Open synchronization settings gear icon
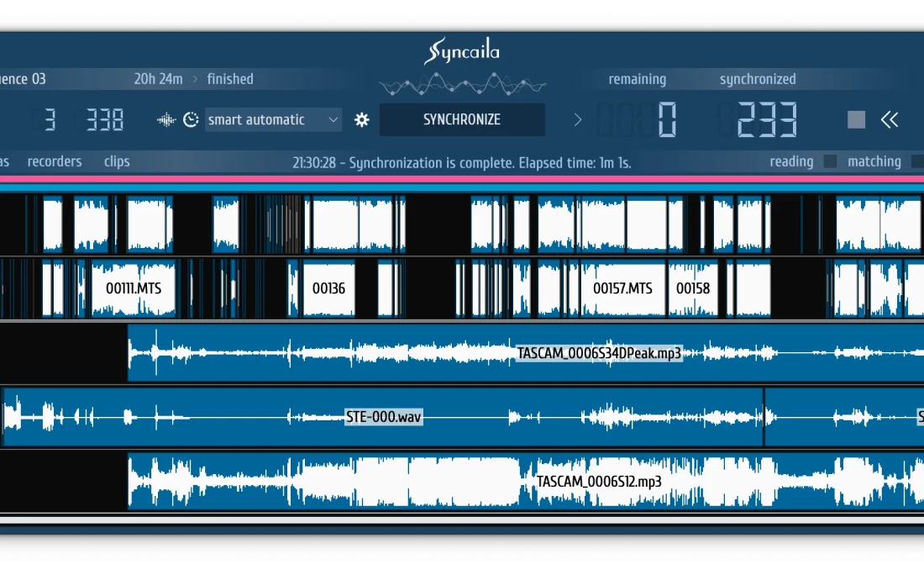The image size is (924, 575). point(362,119)
